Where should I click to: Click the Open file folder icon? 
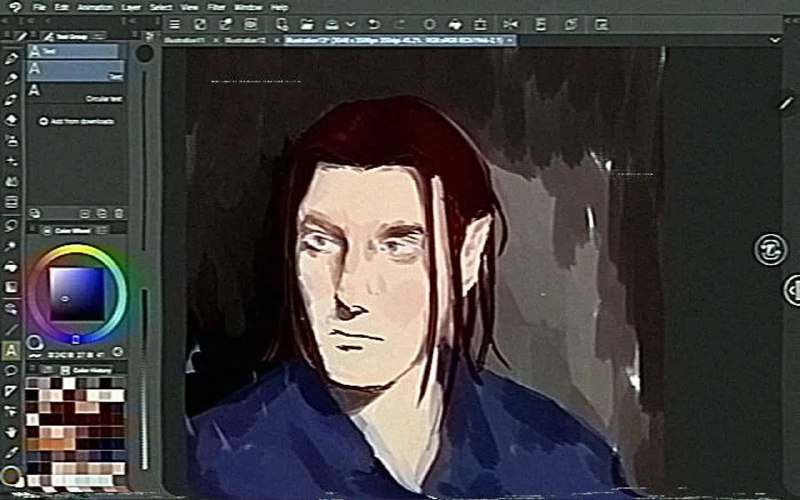pyautogui.click(x=307, y=24)
